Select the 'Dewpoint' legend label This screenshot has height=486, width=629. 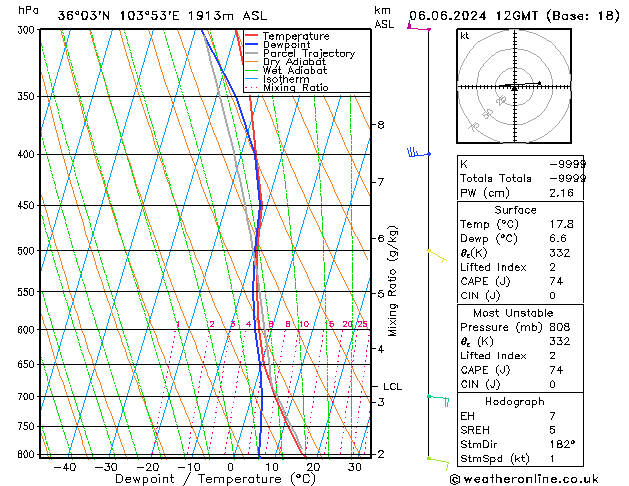point(286,45)
